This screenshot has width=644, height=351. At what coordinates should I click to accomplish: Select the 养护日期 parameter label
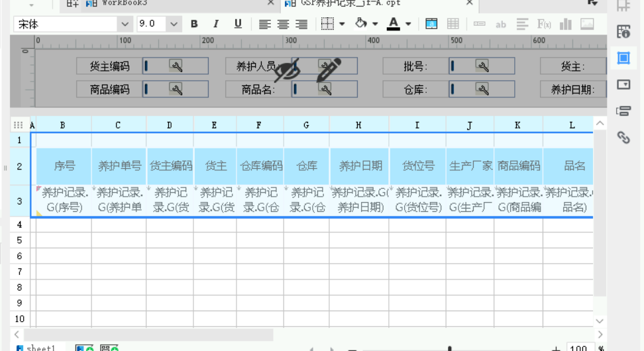pyautogui.click(x=573, y=89)
